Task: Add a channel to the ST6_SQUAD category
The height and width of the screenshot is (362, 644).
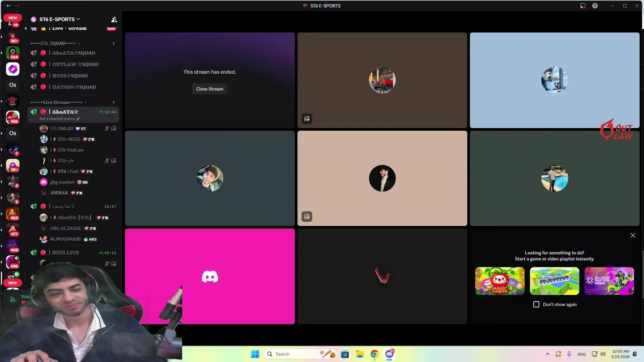Action: pyautogui.click(x=114, y=43)
